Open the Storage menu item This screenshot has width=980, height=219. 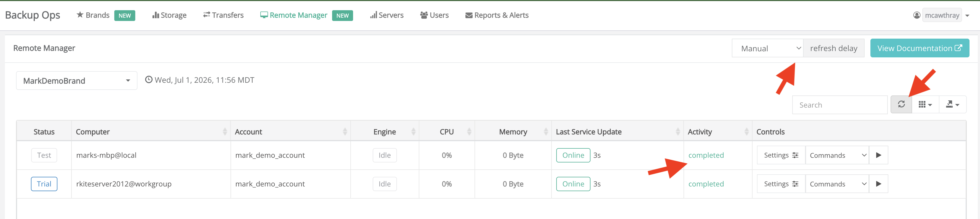(169, 15)
